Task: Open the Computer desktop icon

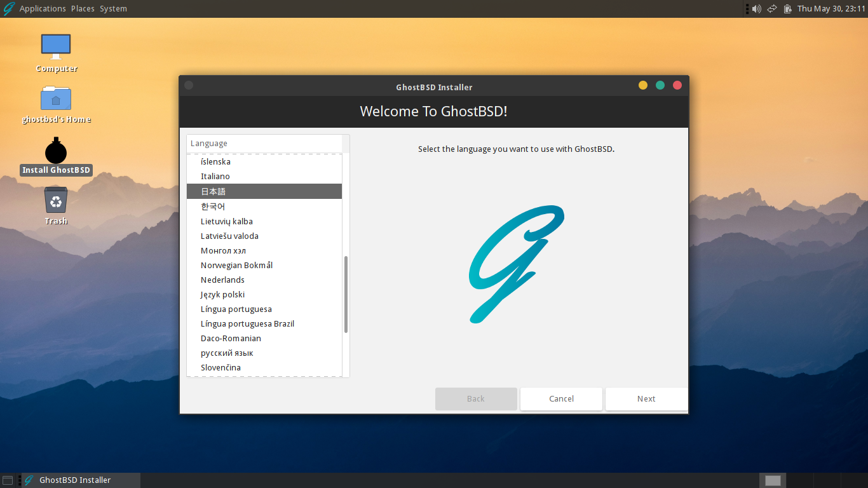Action: [x=56, y=46]
